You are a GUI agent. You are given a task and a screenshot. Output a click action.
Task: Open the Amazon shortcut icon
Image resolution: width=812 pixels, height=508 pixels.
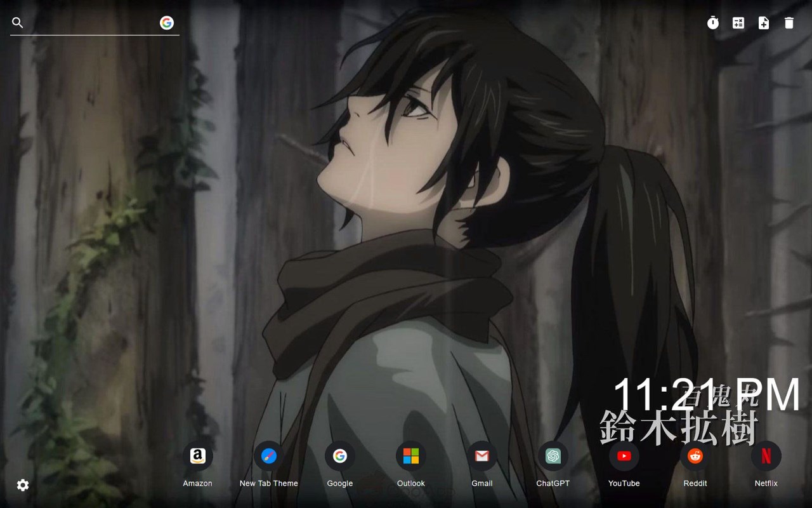pyautogui.click(x=198, y=456)
